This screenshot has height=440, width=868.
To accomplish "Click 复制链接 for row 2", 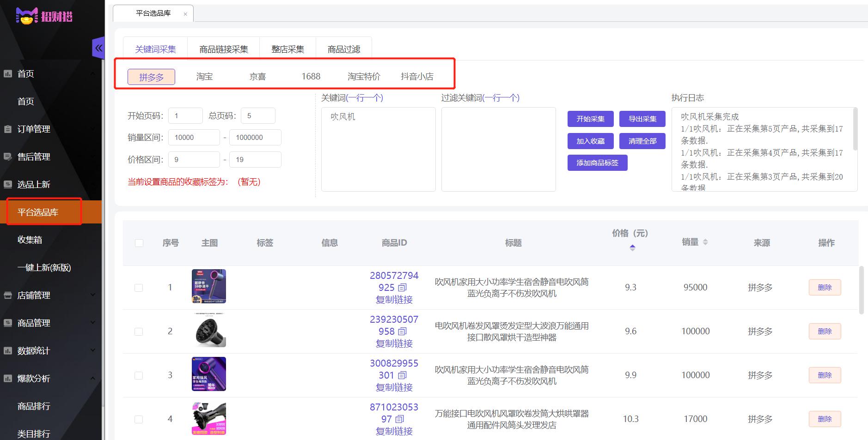I will pyautogui.click(x=394, y=343).
